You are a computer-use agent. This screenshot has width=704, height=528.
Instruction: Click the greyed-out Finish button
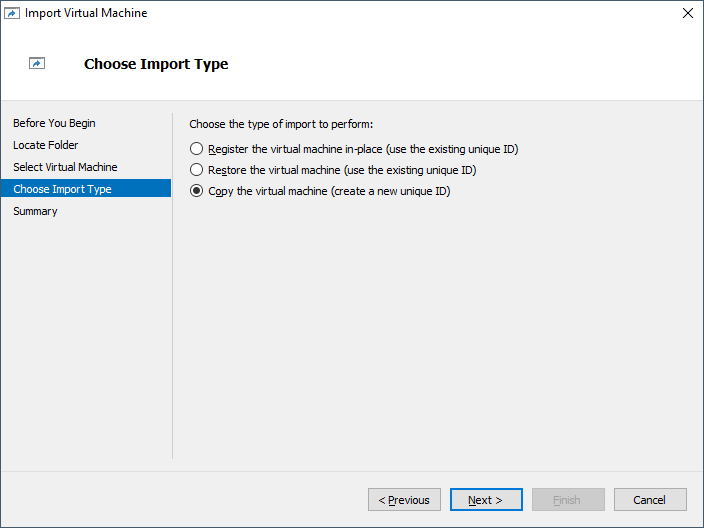tap(567, 500)
